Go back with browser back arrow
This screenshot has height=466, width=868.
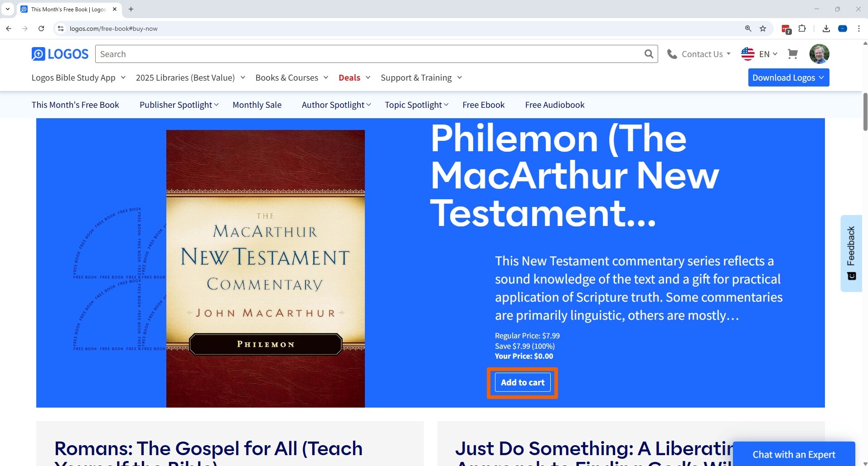point(9,29)
